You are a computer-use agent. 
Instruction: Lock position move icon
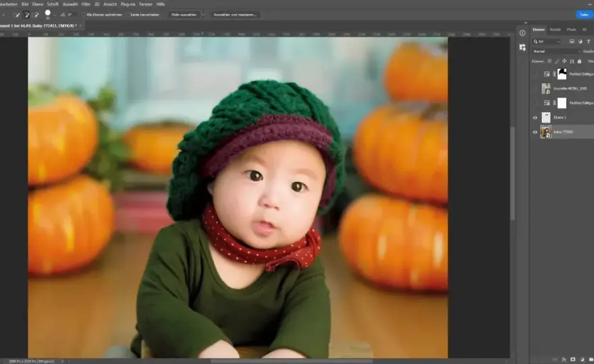coord(564,61)
